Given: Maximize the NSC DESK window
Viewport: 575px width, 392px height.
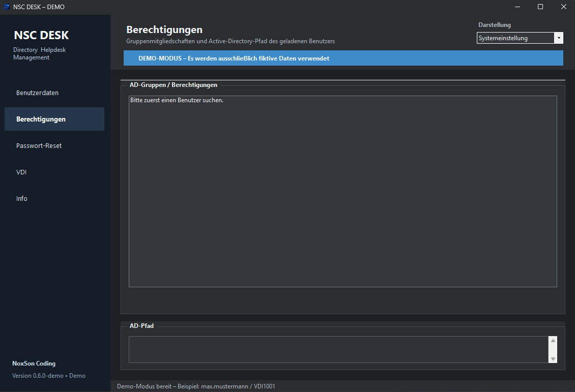Looking at the screenshot, I should pyautogui.click(x=540, y=7).
